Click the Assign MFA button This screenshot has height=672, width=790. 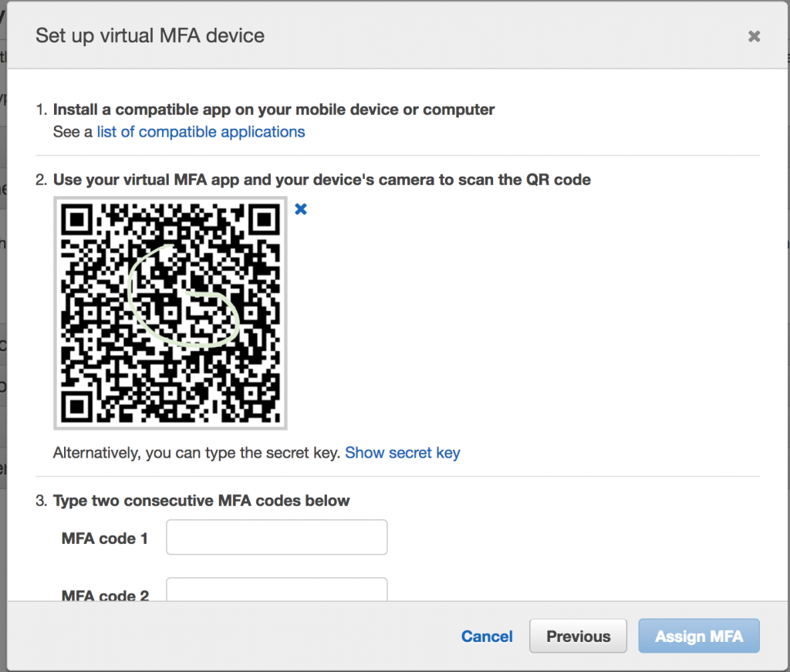click(x=699, y=637)
